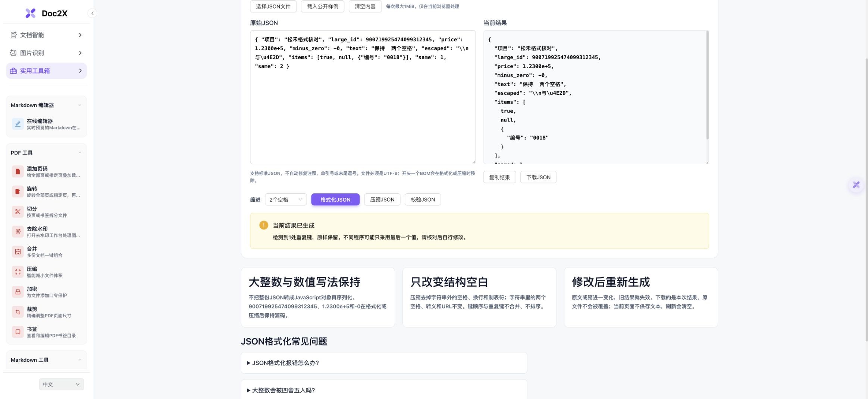This screenshot has width=868, height=399.
Task: Click the 加密 lock icon
Action: [x=18, y=292]
